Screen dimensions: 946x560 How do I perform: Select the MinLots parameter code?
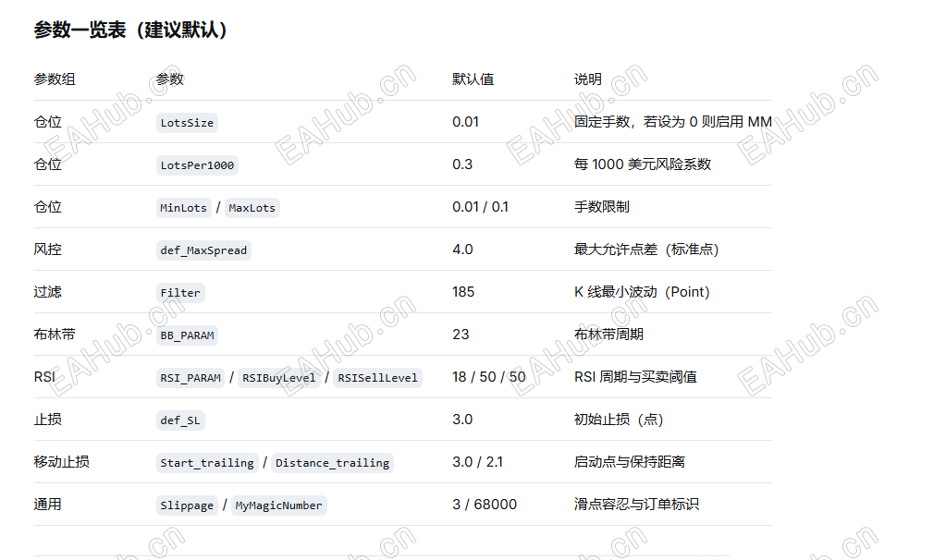pos(183,208)
